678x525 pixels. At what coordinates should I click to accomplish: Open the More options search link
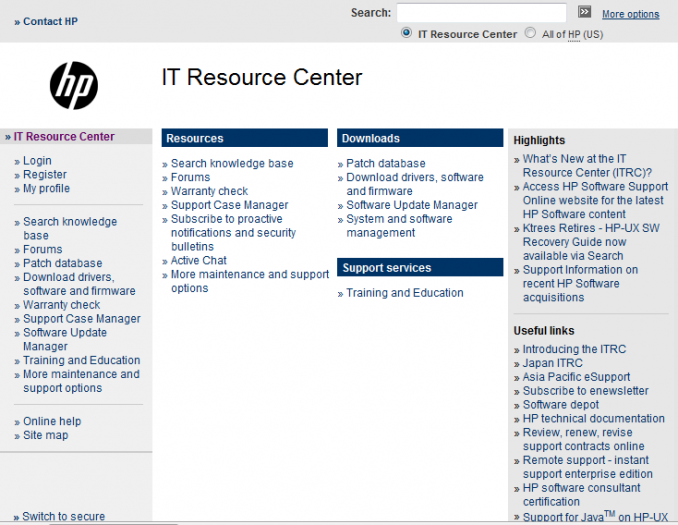630,14
